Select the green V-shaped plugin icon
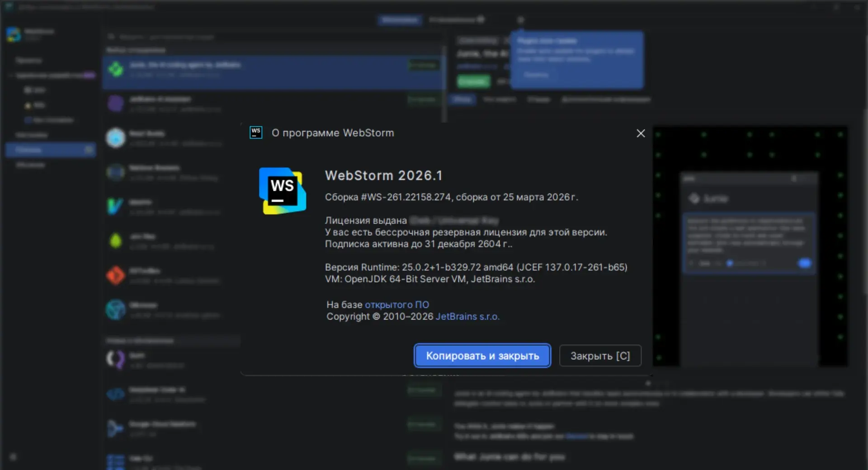868x470 pixels. tap(115, 207)
